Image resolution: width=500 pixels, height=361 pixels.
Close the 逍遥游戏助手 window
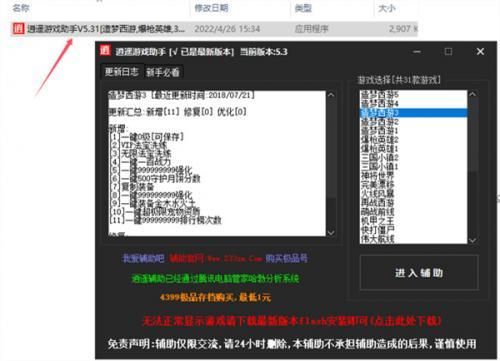click(x=480, y=51)
